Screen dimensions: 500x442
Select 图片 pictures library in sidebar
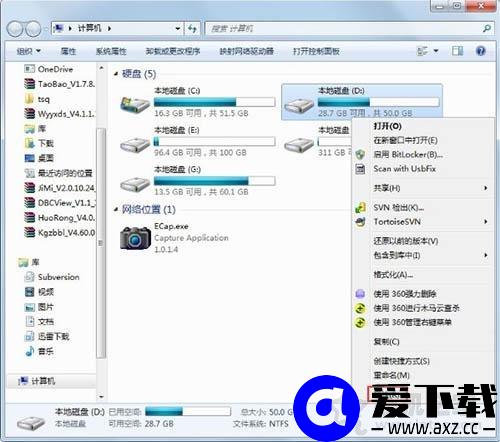point(39,307)
